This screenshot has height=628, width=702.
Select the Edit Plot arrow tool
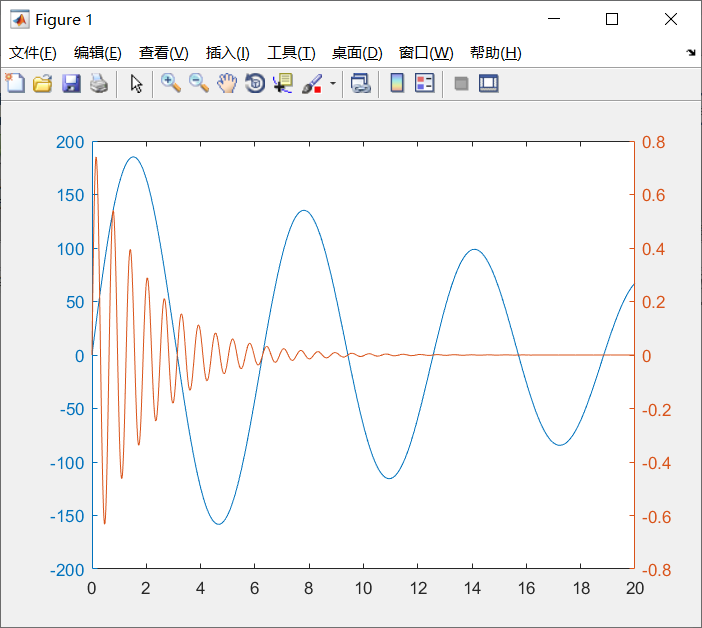[136, 83]
